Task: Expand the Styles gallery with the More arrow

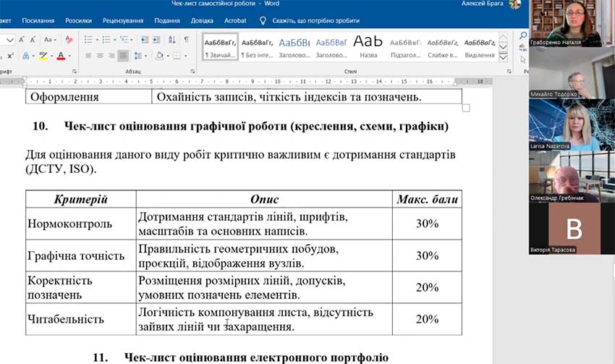Action: [x=504, y=59]
